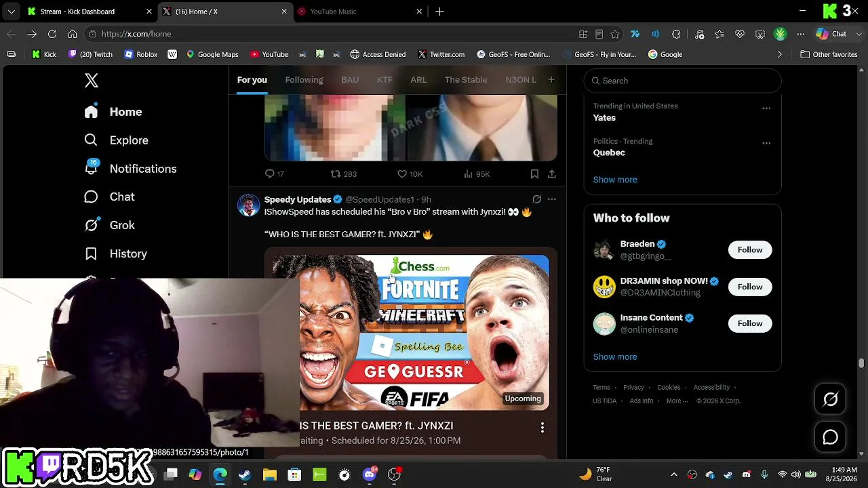Open Discord from the taskbar

pos(370,474)
